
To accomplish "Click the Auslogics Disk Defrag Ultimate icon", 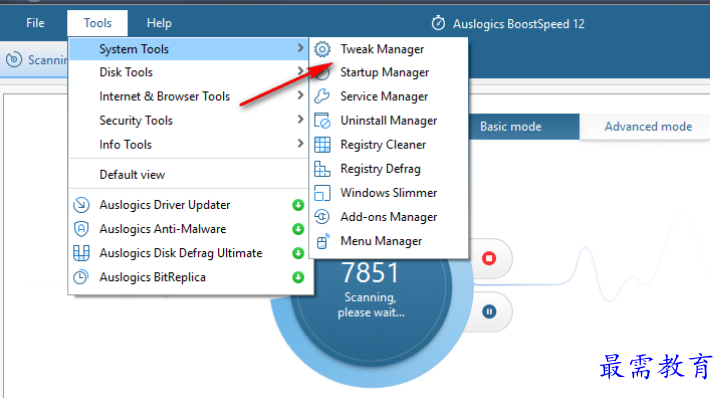I will tap(81, 253).
